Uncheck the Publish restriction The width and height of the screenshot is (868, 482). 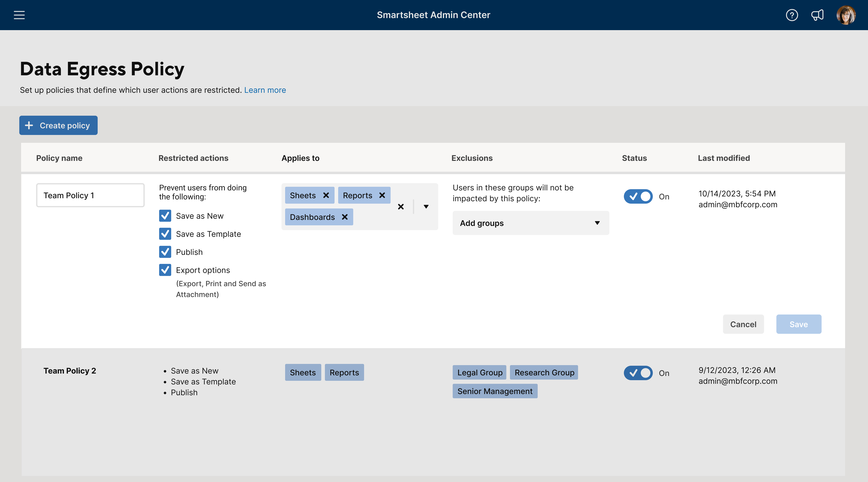[165, 252]
